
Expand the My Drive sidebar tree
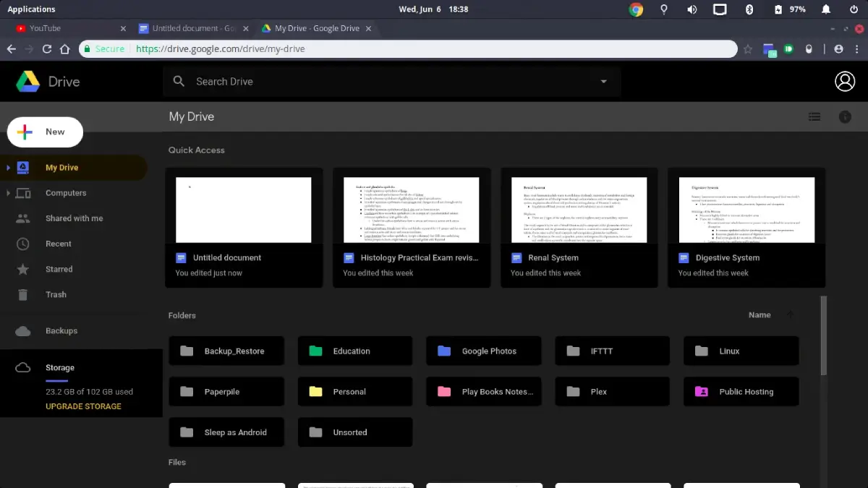tap(9, 167)
